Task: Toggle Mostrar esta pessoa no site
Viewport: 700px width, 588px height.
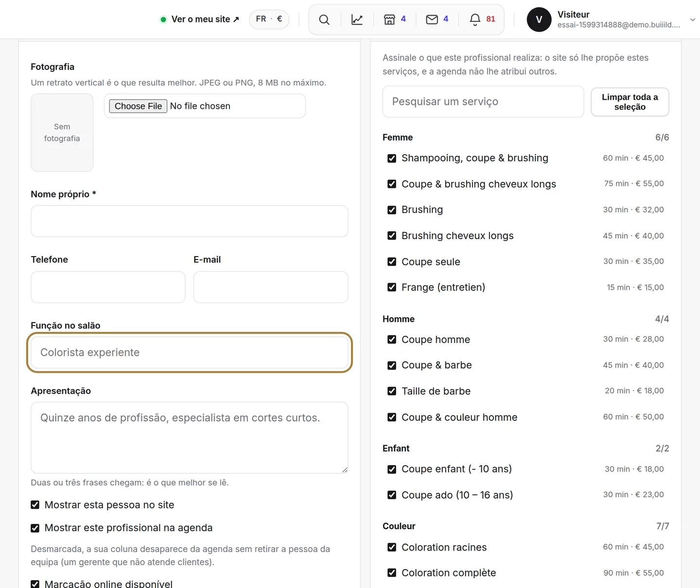Action: pyautogui.click(x=35, y=505)
